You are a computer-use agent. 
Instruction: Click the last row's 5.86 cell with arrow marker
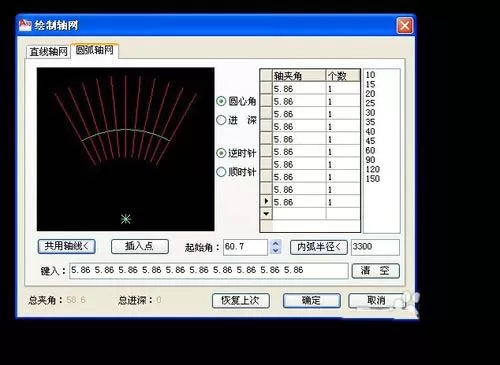point(299,202)
